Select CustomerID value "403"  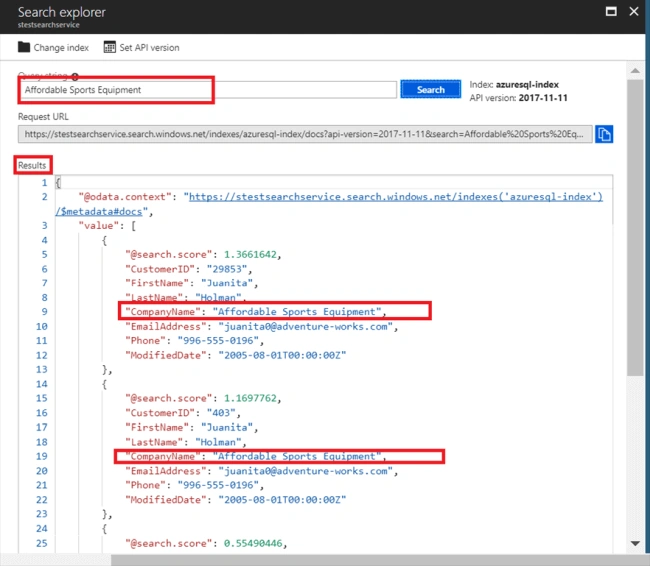click(221, 413)
